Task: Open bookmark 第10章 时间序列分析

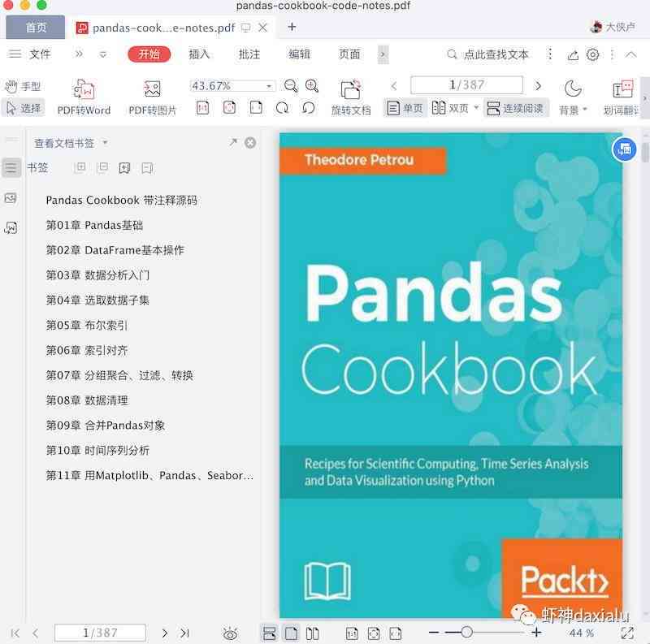Action: click(97, 450)
